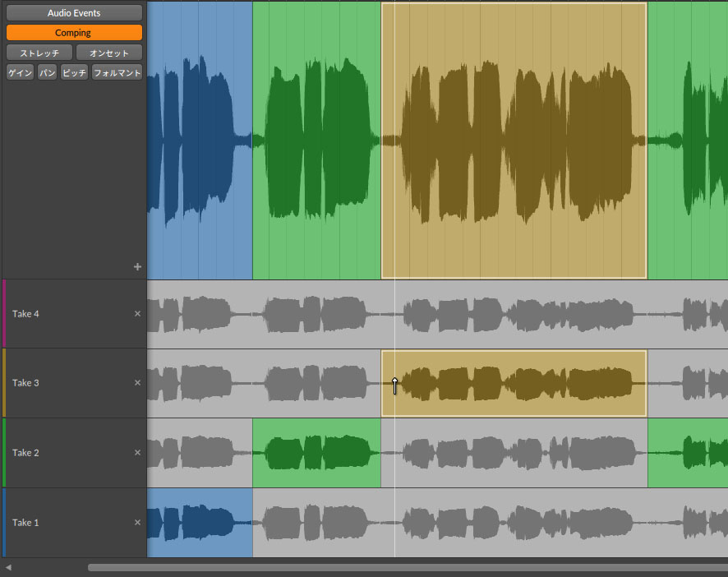The image size is (728, 577).
Task: Select the Take 3 lane label
Action: click(x=25, y=383)
